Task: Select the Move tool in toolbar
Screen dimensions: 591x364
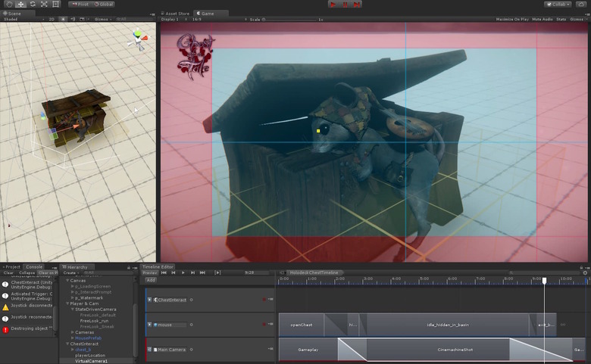Action: pos(20,5)
